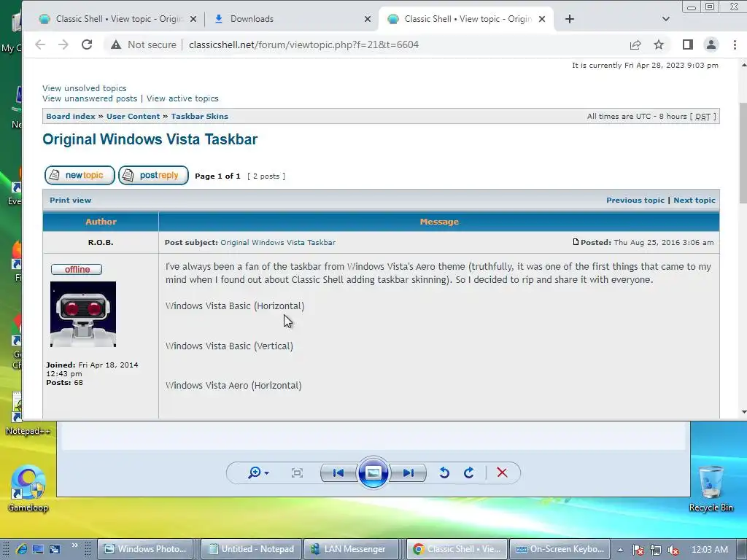Screen dimensions: 747x560
Task: Open the Chrome side panel
Action: click(x=687, y=44)
